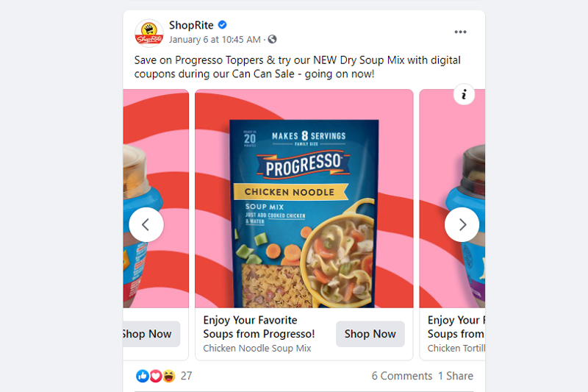Click the blue verified badge next to ShopRite
The width and height of the screenshot is (588, 392).
coord(223,25)
